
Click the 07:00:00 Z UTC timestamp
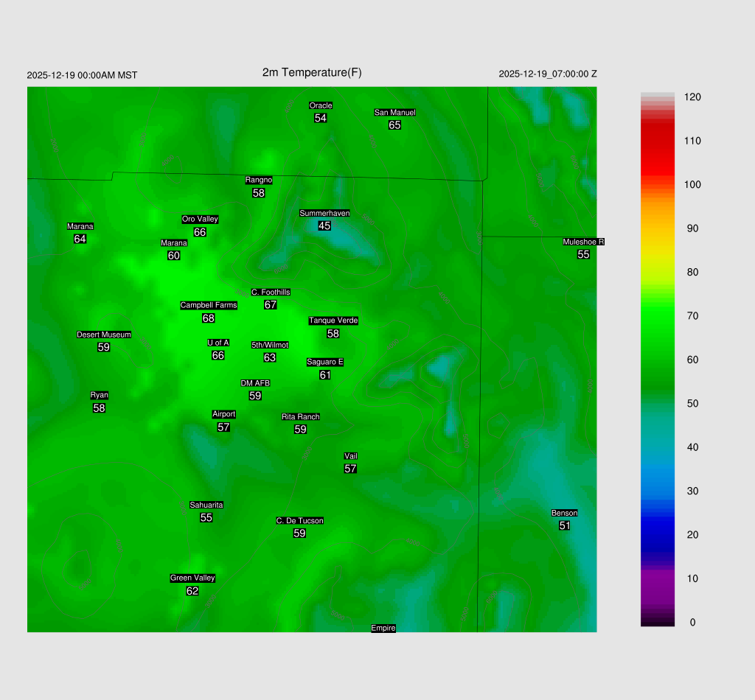pos(548,74)
